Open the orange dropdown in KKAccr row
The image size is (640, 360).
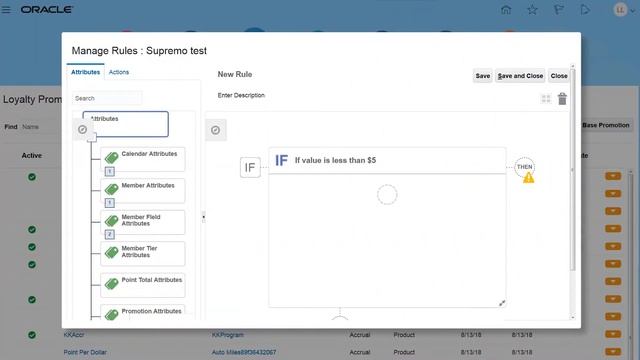tap(613, 334)
